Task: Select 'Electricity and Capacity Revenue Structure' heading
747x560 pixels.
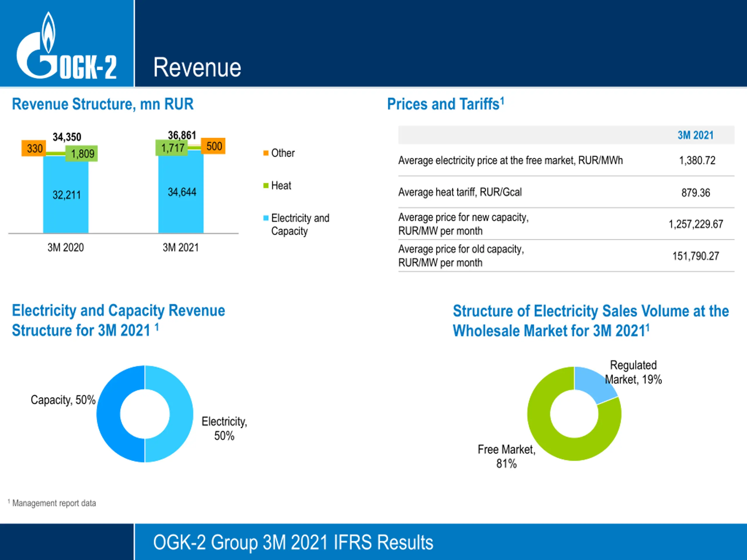Action: click(118, 320)
